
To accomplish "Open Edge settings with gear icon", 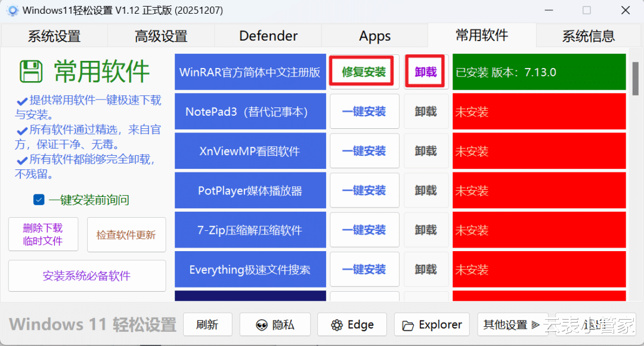I will point(352,325).
